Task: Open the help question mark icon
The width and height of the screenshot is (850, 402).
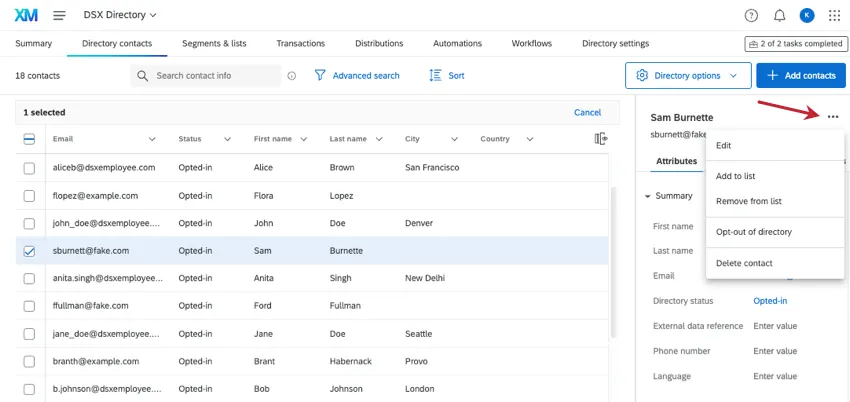Action: (x=751, y=15)
